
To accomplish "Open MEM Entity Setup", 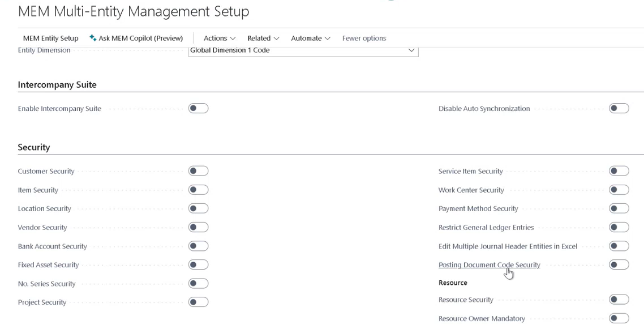I will [x=50, y=39].
